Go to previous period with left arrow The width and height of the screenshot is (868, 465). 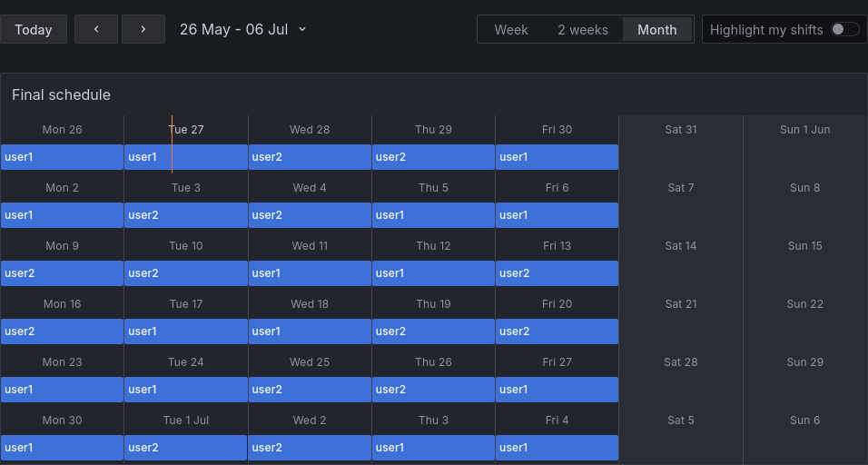96,29
